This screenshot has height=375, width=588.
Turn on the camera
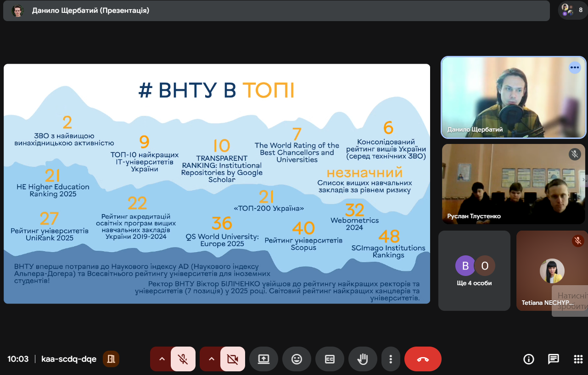tap(233, 359)
